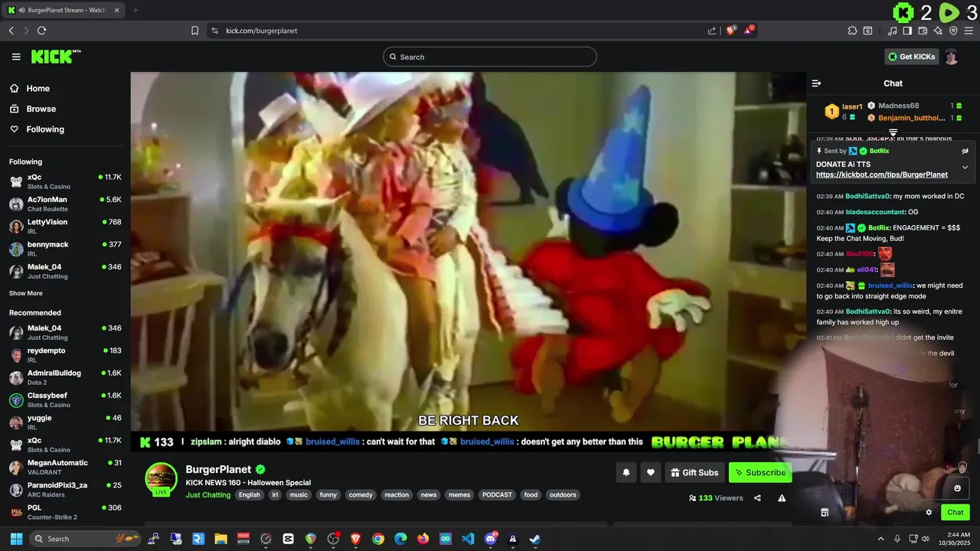
Task: Expand the gift leaderboard arrow
Action: point(893,132)
